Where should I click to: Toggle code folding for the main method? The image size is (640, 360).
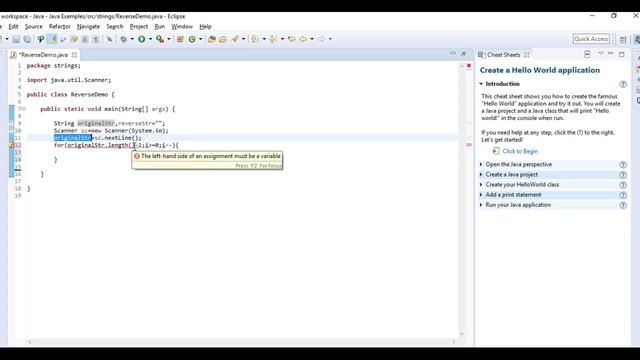24,109
